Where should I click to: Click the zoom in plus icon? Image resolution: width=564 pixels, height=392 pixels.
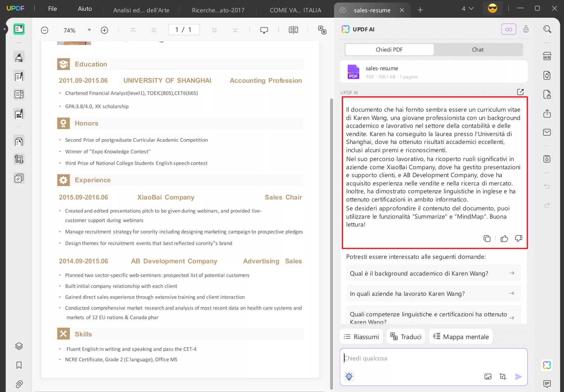[104, 30]
